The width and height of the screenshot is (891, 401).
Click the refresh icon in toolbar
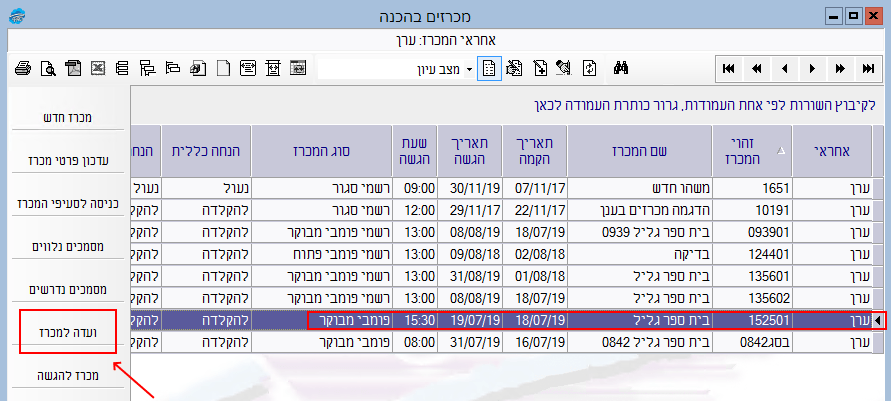[590, 68]
